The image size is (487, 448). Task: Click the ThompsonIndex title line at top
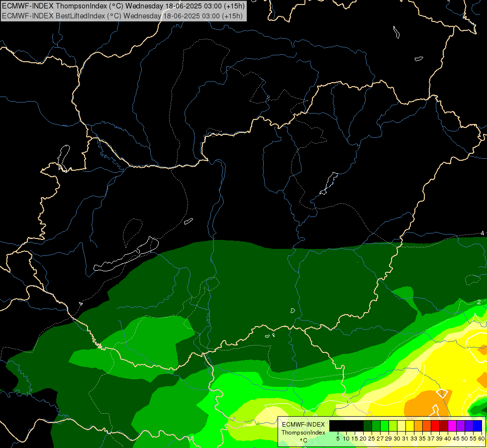(x=123, y=6)
